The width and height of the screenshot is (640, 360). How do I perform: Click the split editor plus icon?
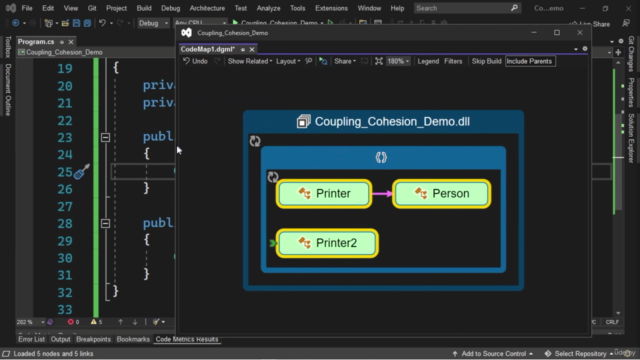[x=618, y=52]
